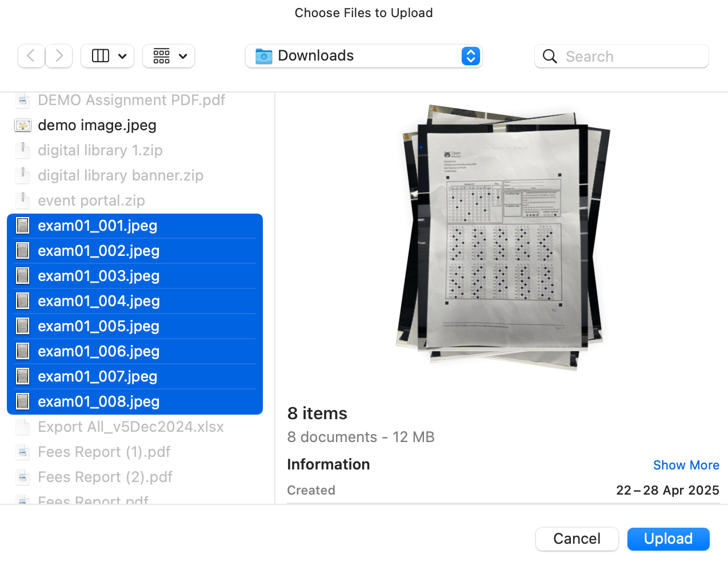Screen dimensions: 728x562
Task: Click the magnifying glass search icon
Action: tap(549, 56)
